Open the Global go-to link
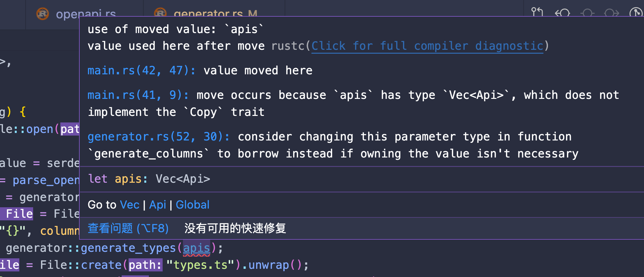644x277 pixels. 192,204
